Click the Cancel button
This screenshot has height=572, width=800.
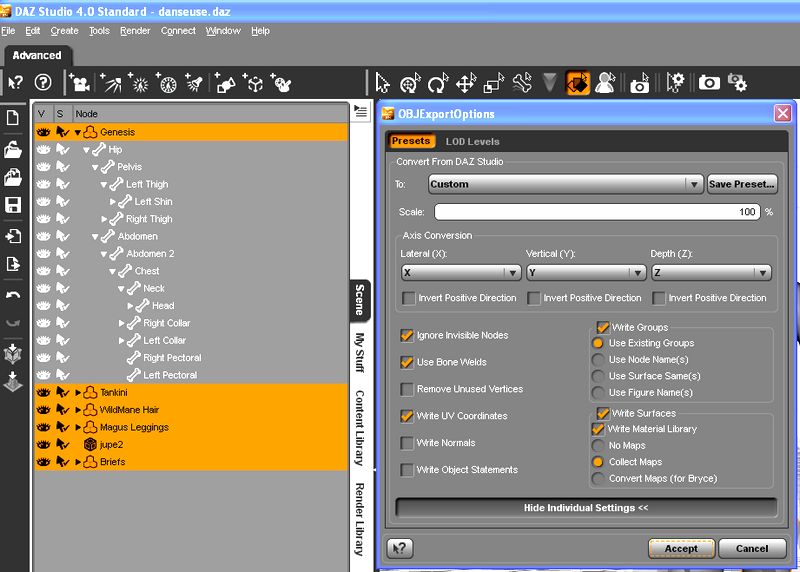(x=752, y=549)
